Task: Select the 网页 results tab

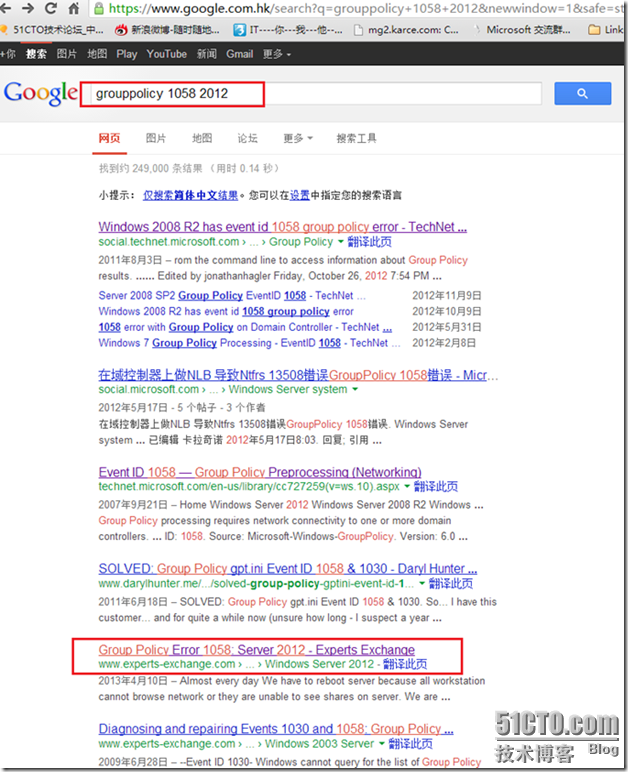Action: coord(109,138)
